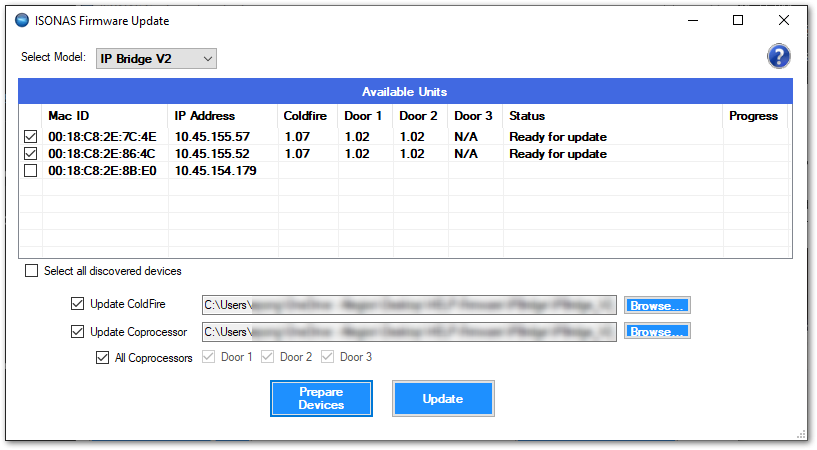Select MAC address 00:18:C8:2E:7C:4E
This screenshot has width=817, height=450.
click(102, 136)
